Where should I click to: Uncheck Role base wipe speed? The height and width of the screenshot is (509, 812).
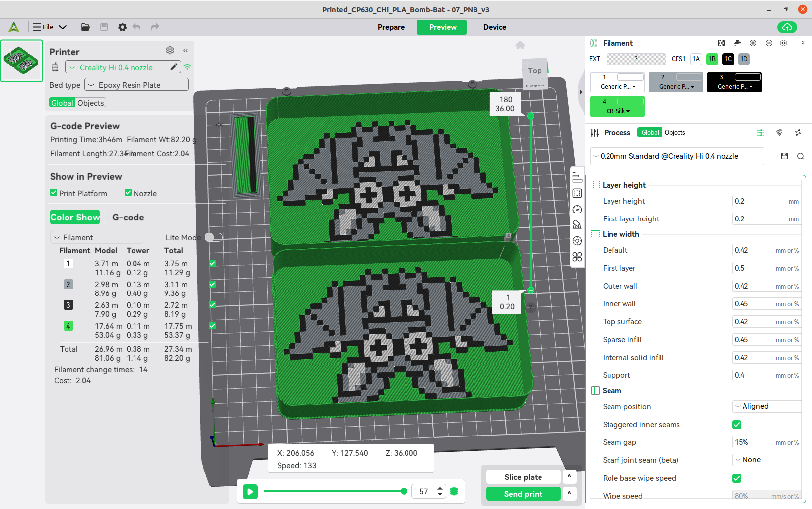tap(737, 478)
